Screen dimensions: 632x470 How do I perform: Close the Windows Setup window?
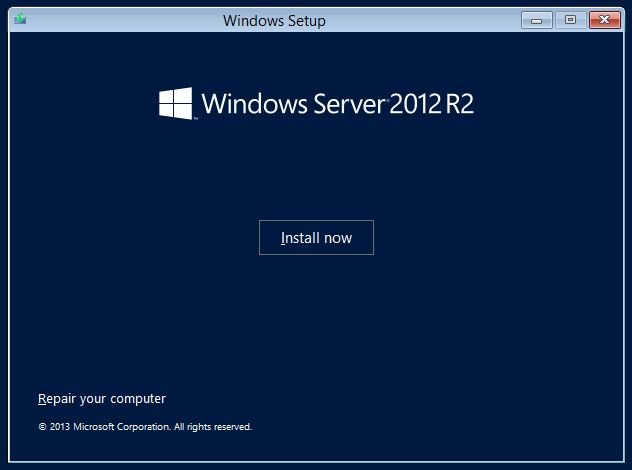(x=605, y=20)
